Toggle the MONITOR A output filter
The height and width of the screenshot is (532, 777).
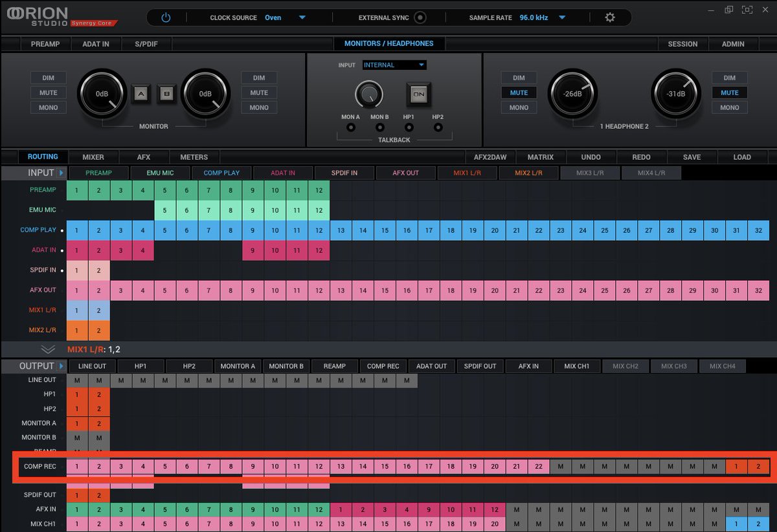tap(238, 366)
